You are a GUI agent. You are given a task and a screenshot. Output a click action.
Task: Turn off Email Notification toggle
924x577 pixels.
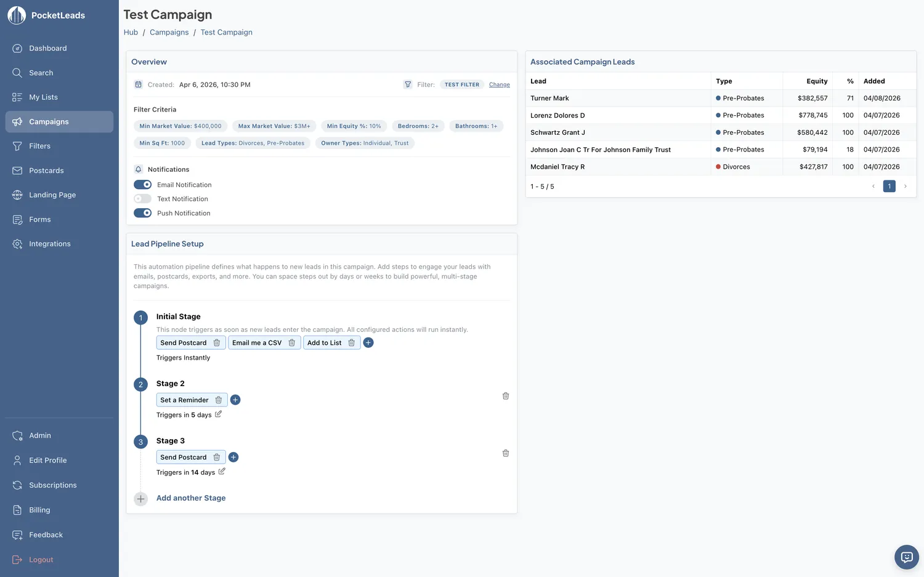pyautogui.click(x=143, y=185)
